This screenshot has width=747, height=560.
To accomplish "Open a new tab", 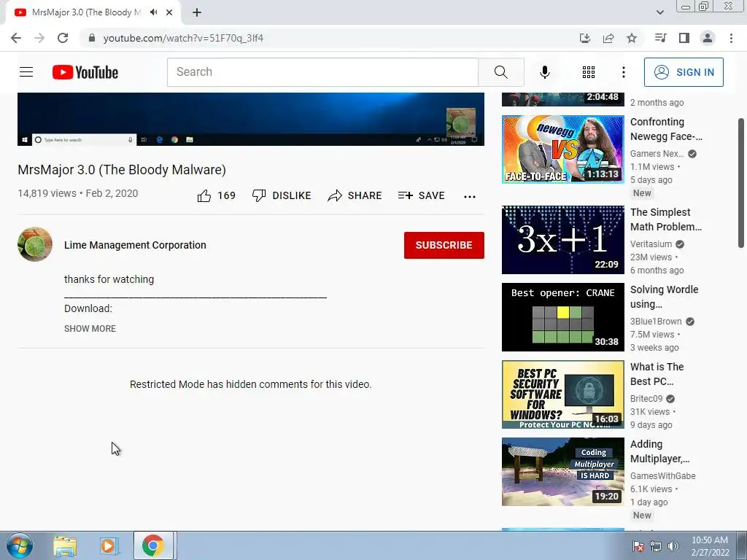I will [x=197, y=12].
